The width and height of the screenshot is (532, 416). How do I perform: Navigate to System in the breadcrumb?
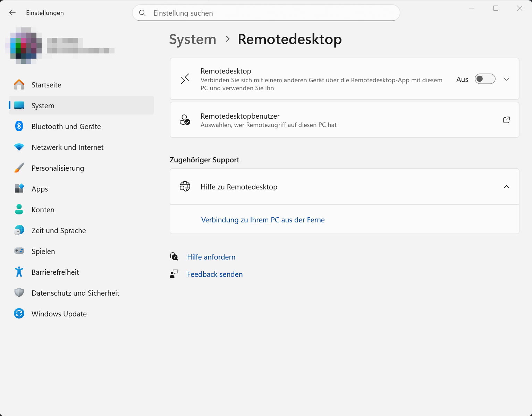193,39
